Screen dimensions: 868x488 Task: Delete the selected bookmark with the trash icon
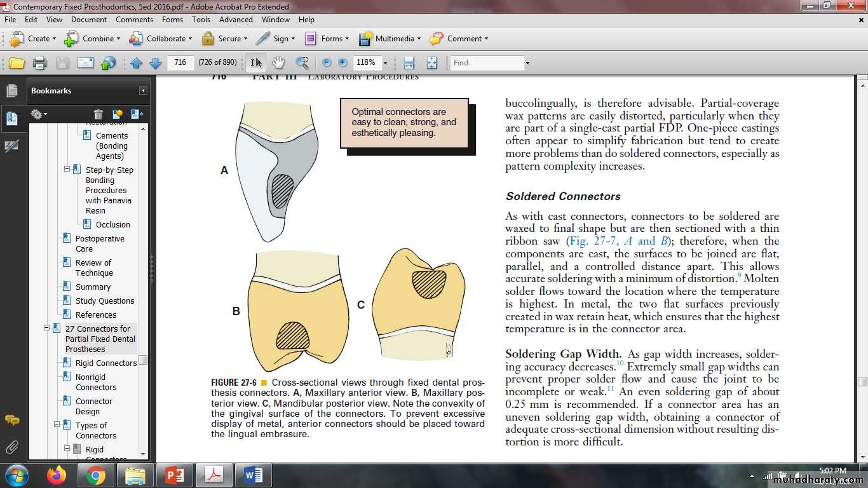tap(98, 114)
